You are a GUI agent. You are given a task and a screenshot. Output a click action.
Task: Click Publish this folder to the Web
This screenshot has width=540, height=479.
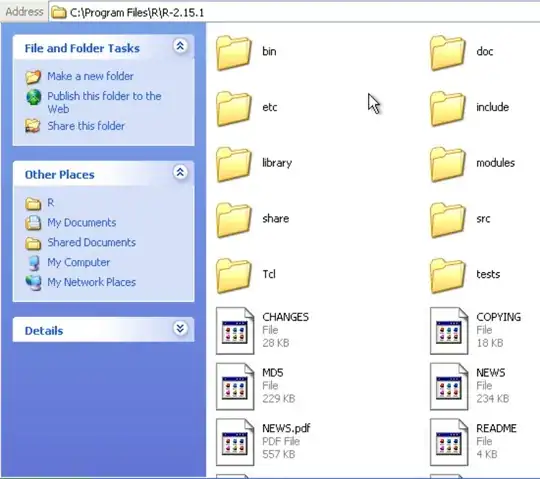(x=104, y=102)
